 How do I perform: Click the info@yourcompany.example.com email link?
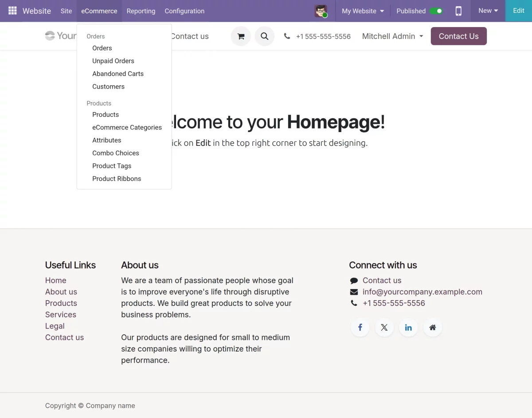point(422,292)
